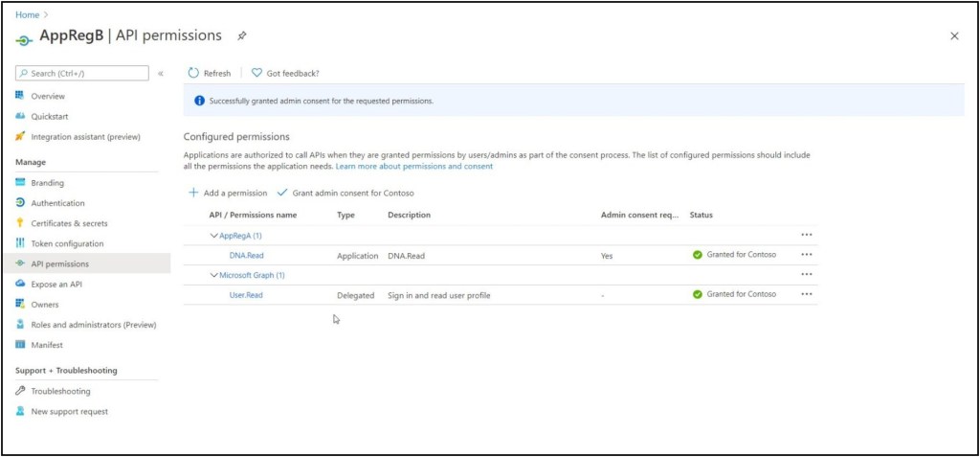Open the ellipsis menu for Microsoft Graph group
The height and width of the screenshot is (457, 980).
pyautogui.click(x=806, y=275)
